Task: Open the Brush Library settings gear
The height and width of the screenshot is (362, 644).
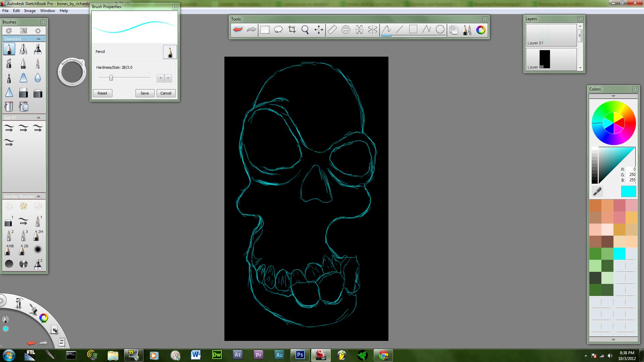Action: tap(38, 31)
